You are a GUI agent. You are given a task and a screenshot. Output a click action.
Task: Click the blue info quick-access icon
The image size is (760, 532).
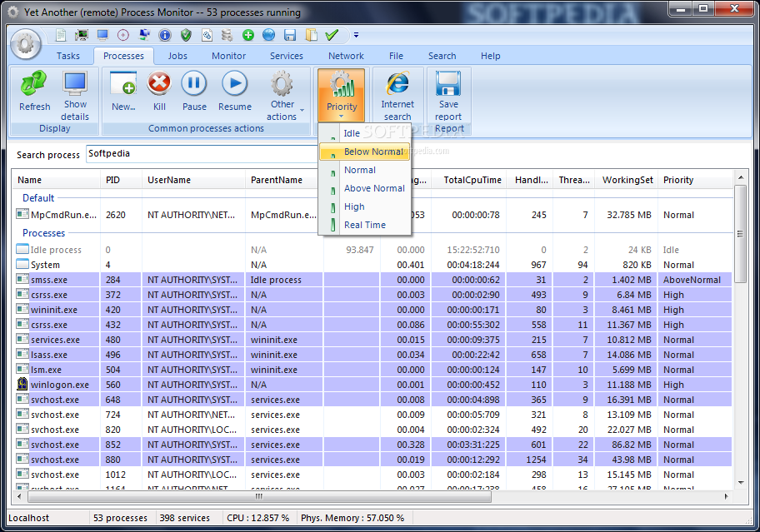(165, 35)
